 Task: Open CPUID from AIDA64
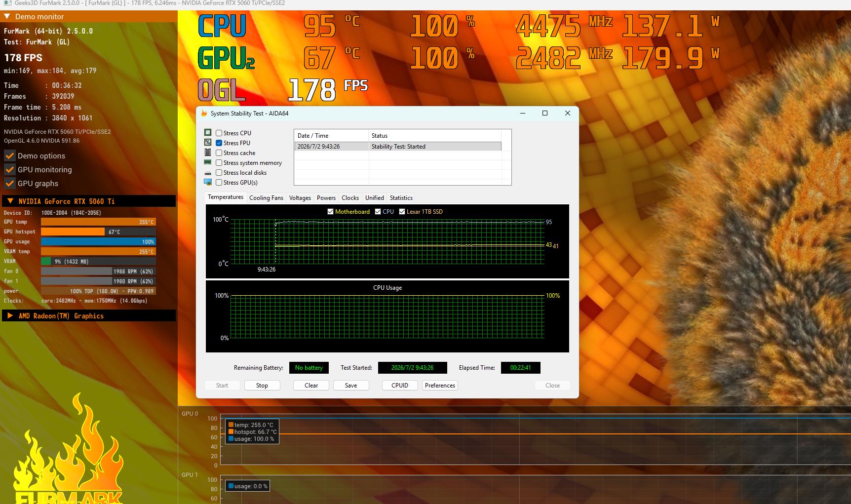400,386
